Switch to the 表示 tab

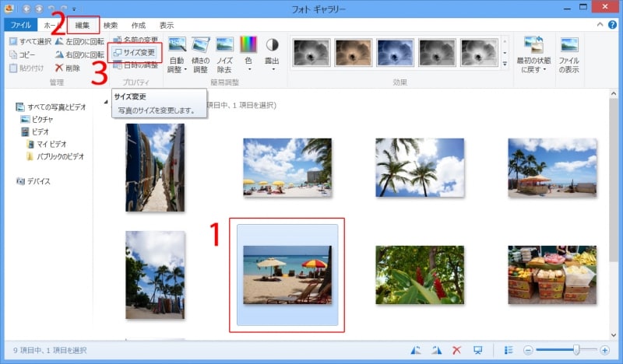167,25
